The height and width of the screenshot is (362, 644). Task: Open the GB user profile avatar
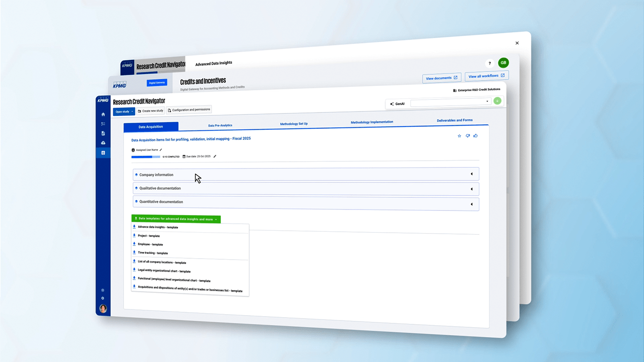[x=504, y=63]
